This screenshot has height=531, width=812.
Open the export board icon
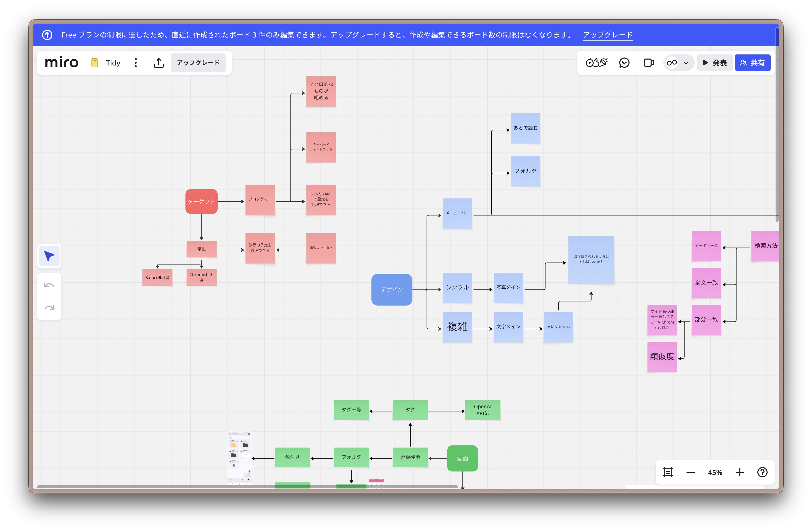(159, 63)
